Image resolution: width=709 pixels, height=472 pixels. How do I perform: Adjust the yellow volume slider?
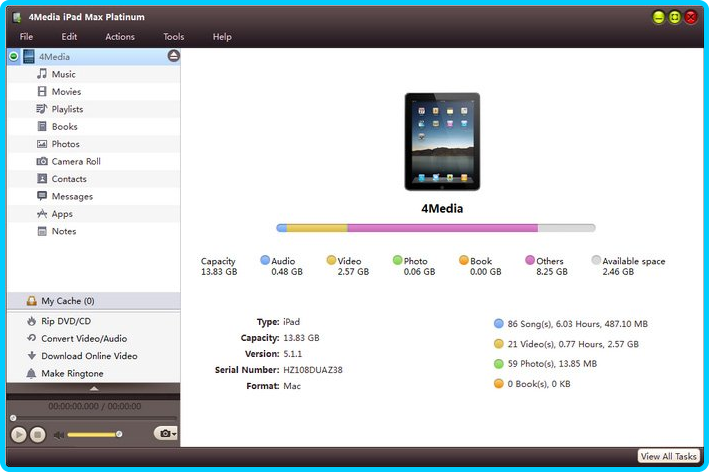[95, 434]
